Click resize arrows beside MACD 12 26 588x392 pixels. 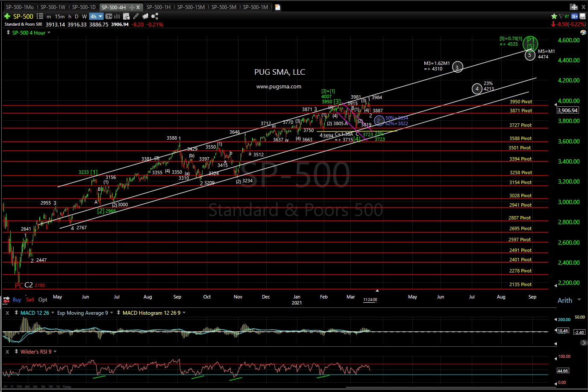[x=16, y=313]
